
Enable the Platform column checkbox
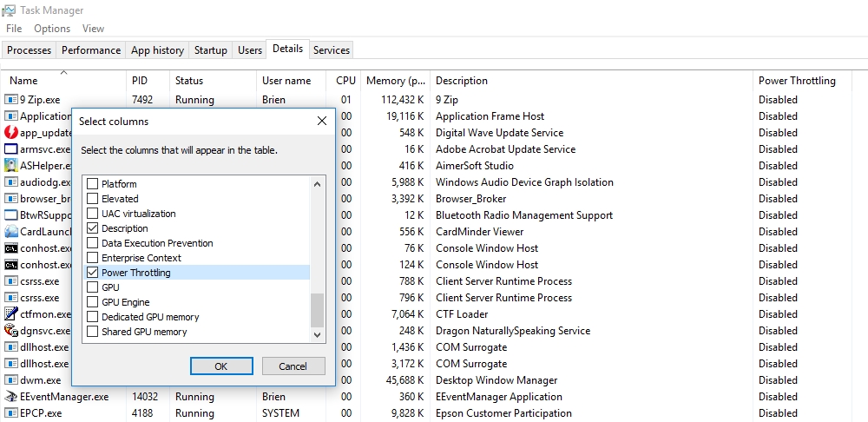(93, 184)
